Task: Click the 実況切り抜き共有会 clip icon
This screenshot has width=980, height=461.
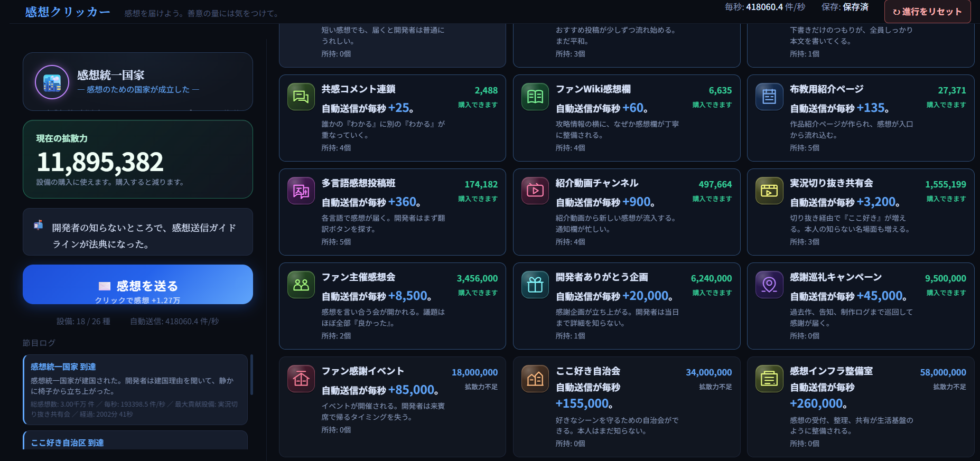Action: click(769, 191)
